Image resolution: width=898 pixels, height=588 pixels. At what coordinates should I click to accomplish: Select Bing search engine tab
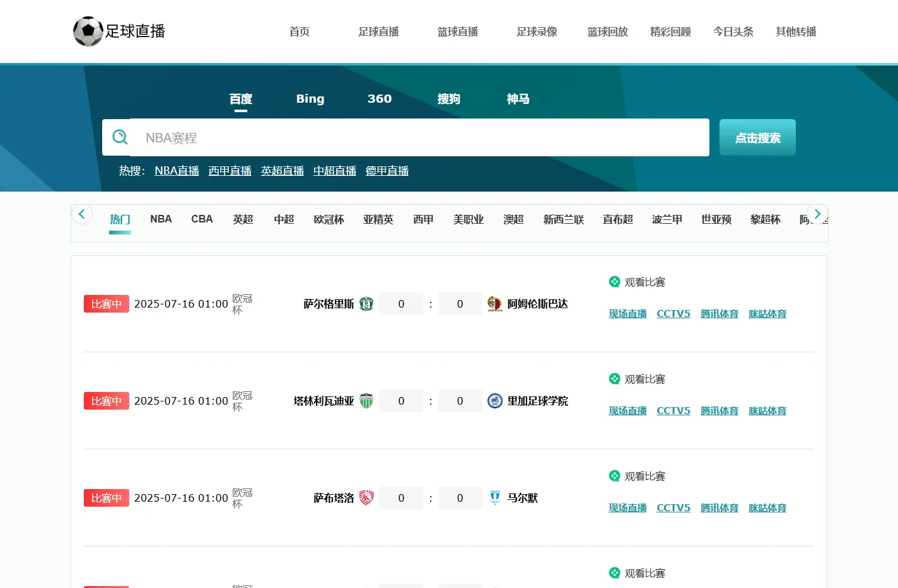[x=310, y=99]
